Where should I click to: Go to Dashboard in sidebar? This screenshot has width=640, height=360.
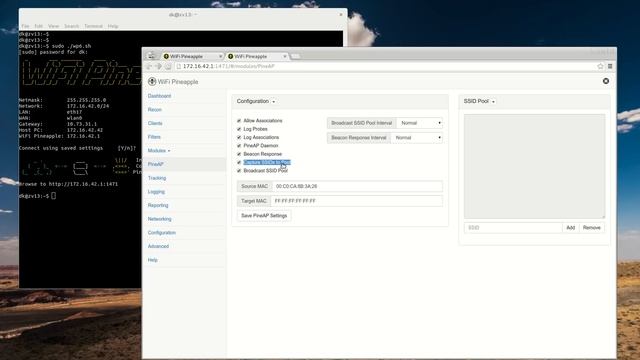pyautogui.click(x=159, y=96)
